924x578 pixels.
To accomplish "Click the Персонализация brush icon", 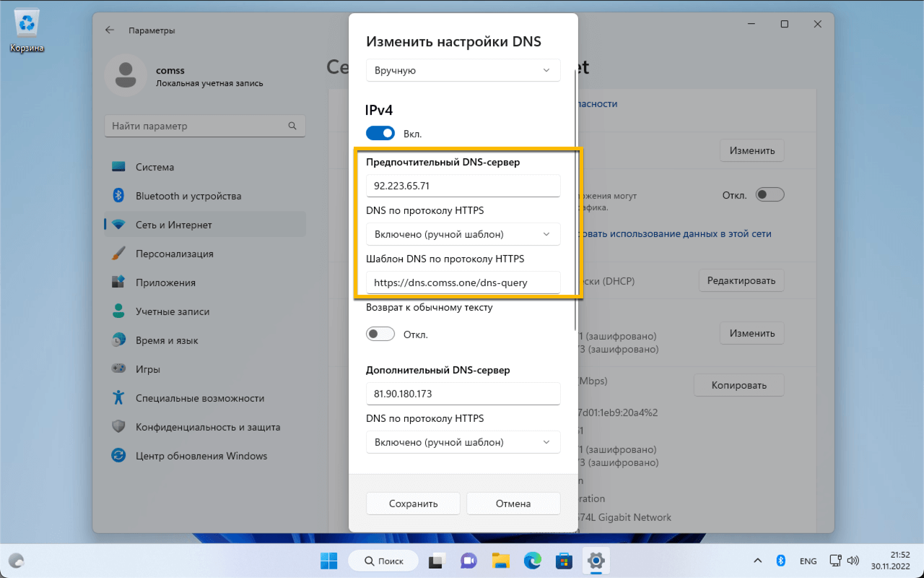I will tap(119, 254).
